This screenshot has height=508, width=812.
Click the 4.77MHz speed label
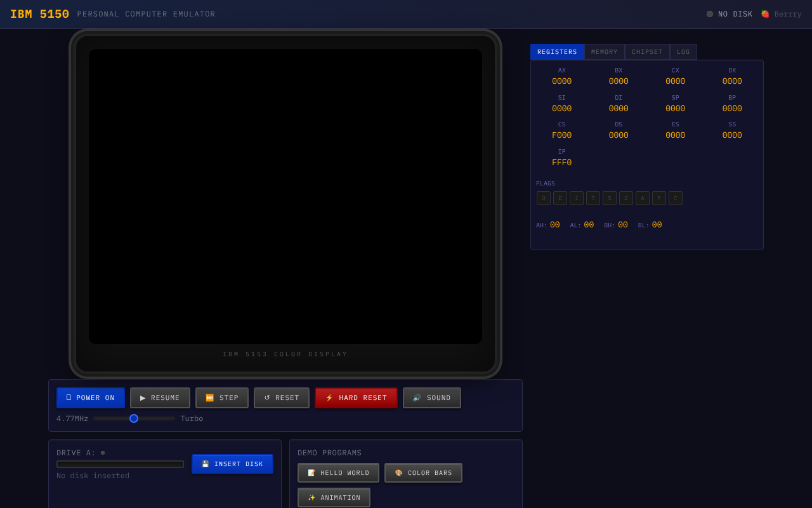(x=72, y=418)
